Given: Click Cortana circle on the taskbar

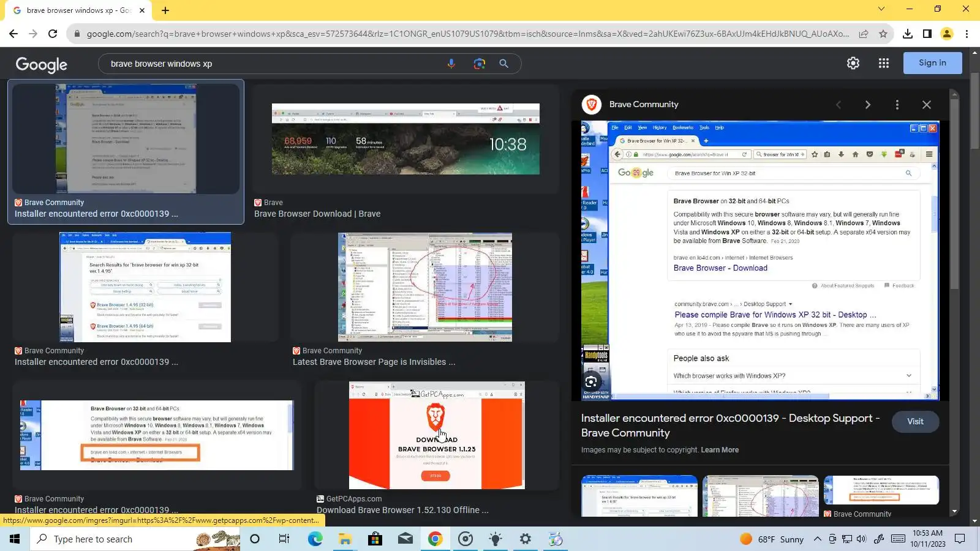Looking at the screenshot, I should click(x=255, y=539).
